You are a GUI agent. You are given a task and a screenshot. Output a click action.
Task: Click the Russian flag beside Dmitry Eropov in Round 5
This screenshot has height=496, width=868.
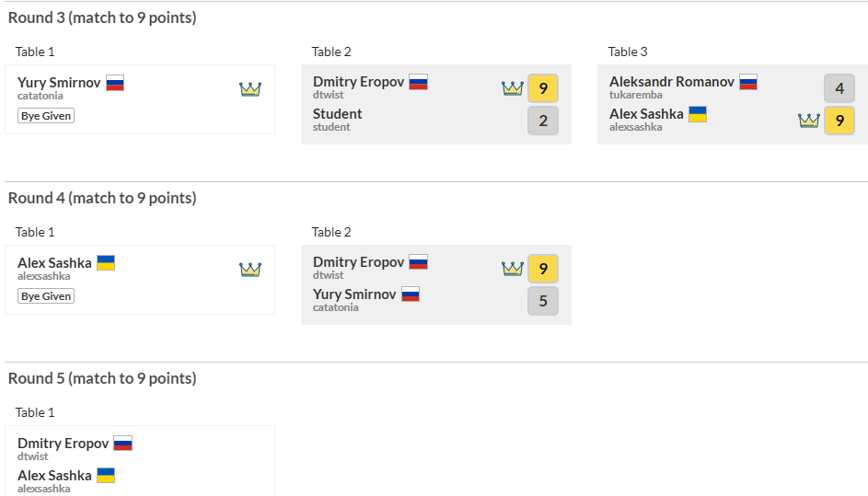pos(122,443)
